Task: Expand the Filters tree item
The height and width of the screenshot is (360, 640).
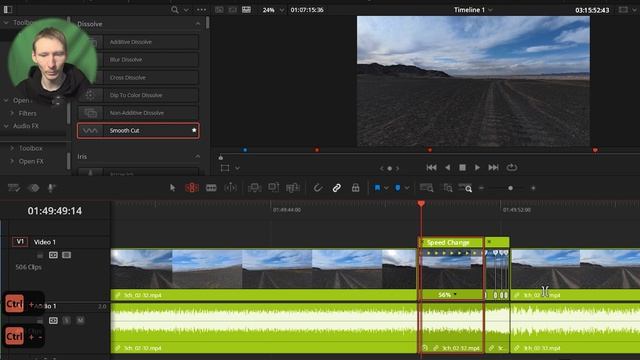Action: [x=12, y=113]
